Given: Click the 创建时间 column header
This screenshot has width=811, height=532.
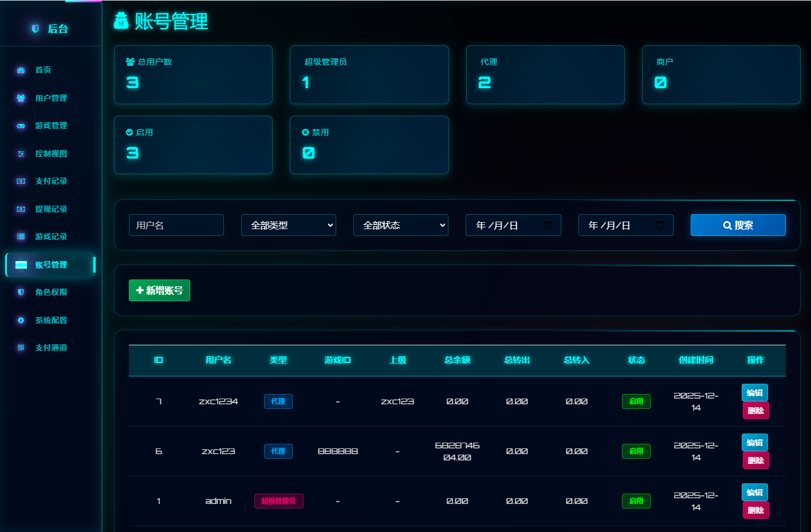Looking at the screenshot, I should (x=696, y=360).
